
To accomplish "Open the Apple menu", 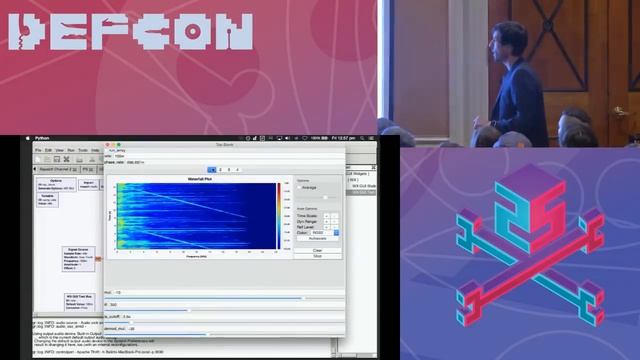I will pyautogui.click(x=28, y=138).
